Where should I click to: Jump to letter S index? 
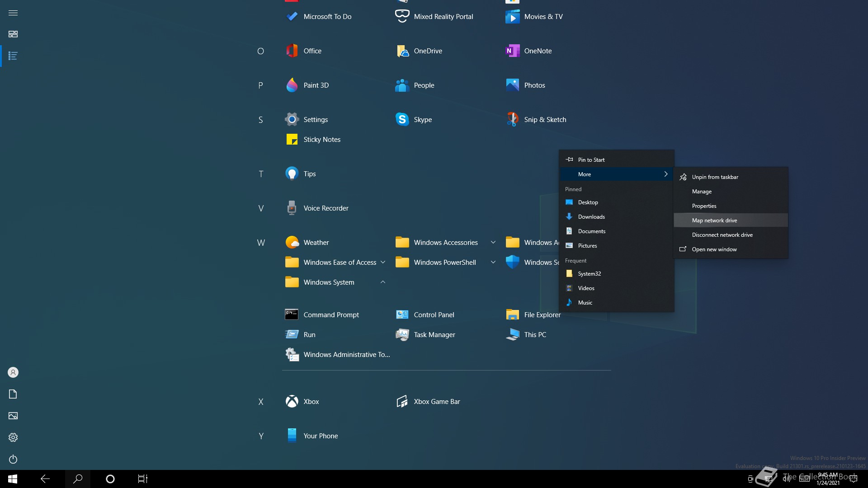click(261, 120)
